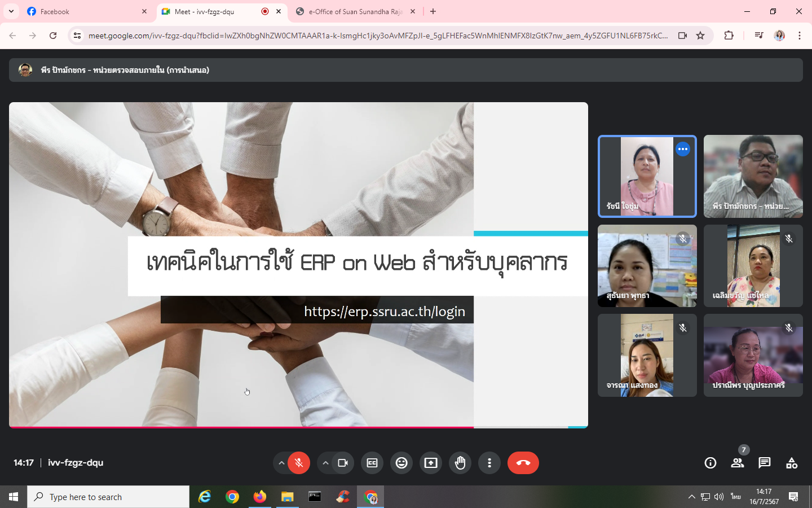
Task: Open meeting details info icon
Action: [710, 463]
